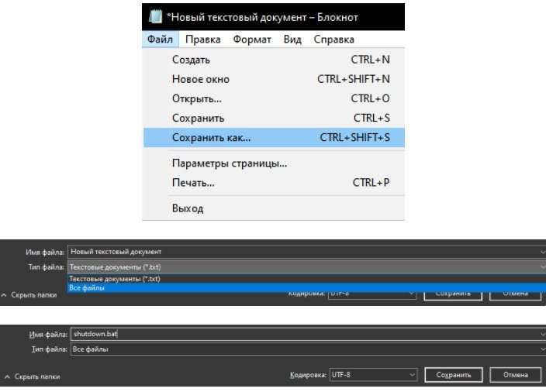Select the Новое окно menu entry

point(200,79)
